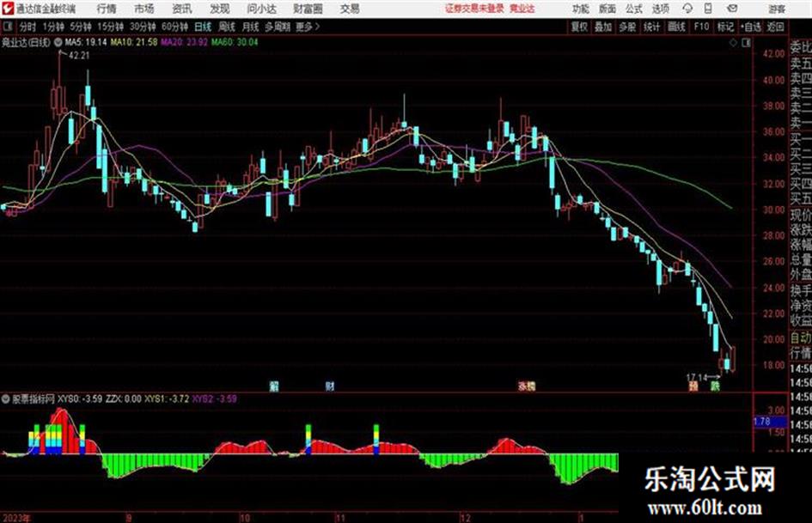Click the blue 1.78 axis value tag
The image size is (812, 523).
769,422
